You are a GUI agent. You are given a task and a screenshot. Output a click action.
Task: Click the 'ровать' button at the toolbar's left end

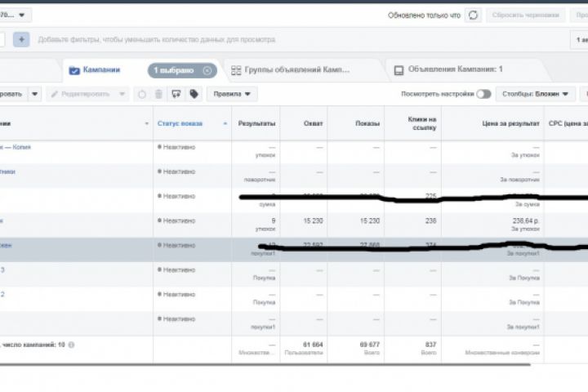coord(14,94)
